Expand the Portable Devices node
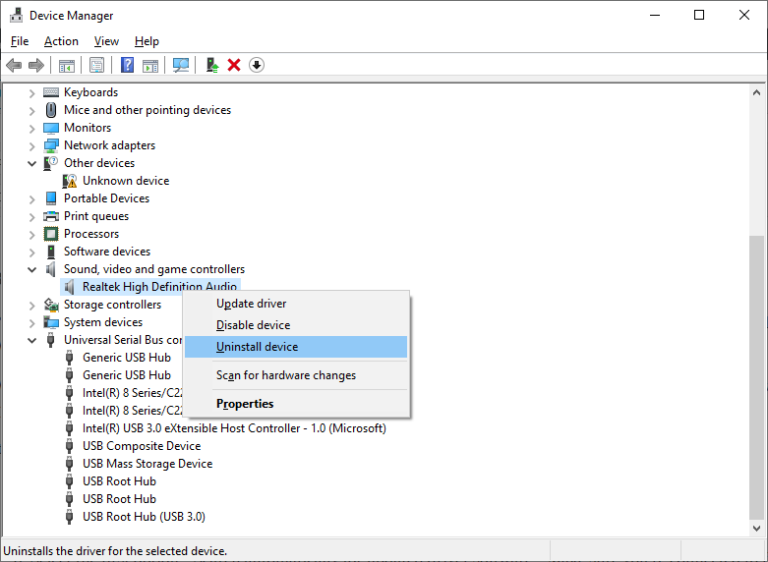768x562 pixels. point(32,199)
